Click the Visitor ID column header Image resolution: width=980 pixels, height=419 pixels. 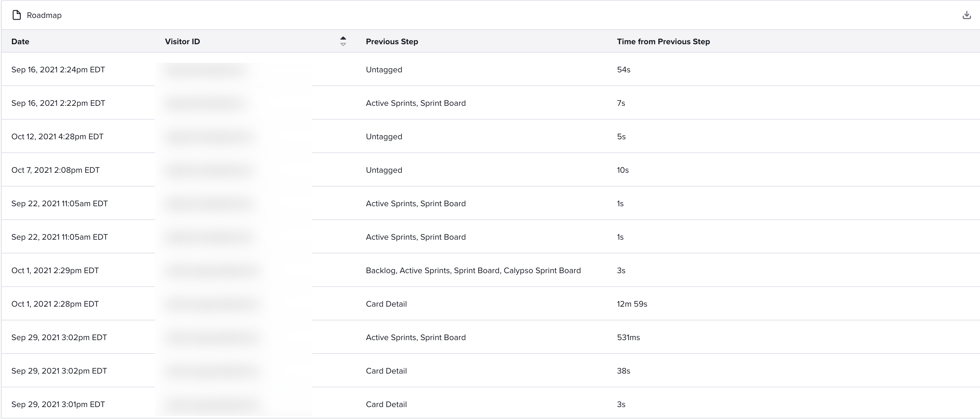(182, 42)
